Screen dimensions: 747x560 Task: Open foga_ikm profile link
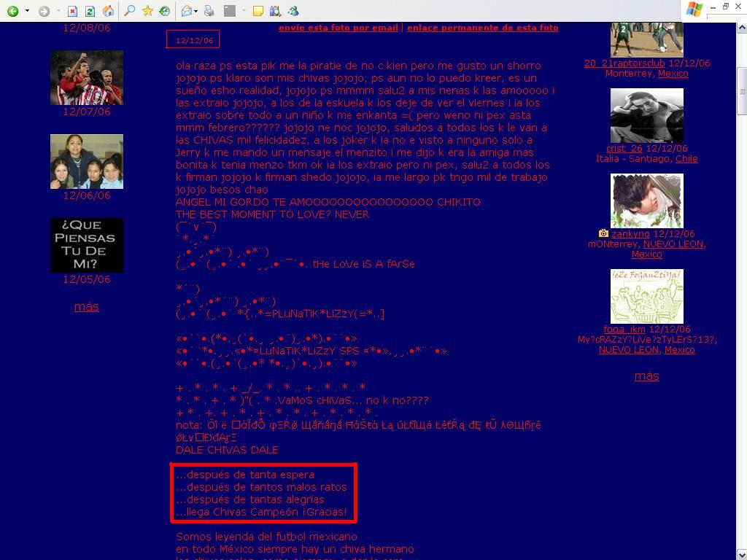[624, 329]
